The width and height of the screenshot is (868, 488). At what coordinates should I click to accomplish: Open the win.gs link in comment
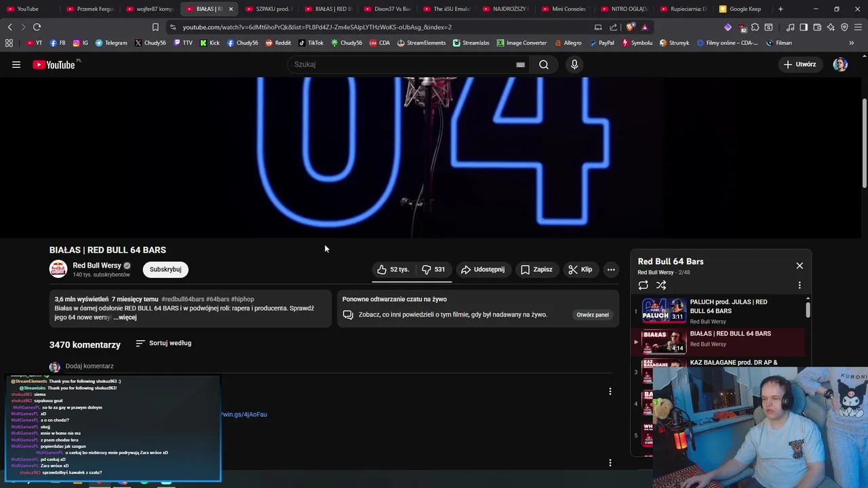[244, 414]
